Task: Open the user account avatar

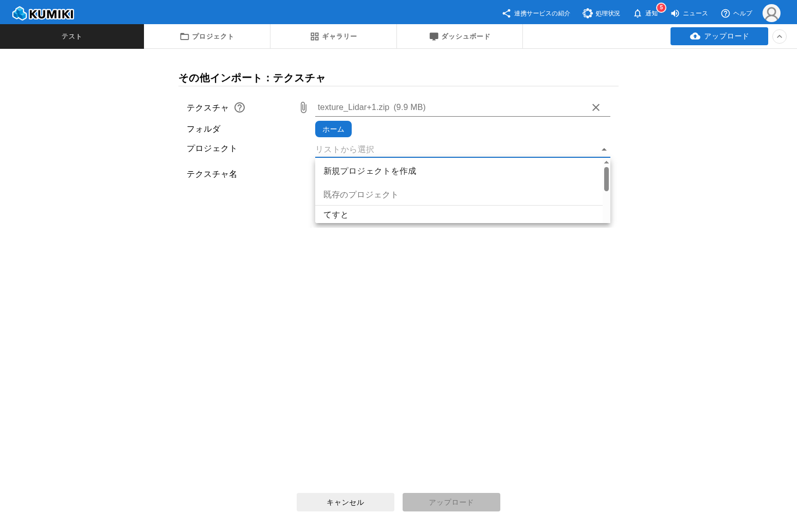Action: click(x=771, y=13)
